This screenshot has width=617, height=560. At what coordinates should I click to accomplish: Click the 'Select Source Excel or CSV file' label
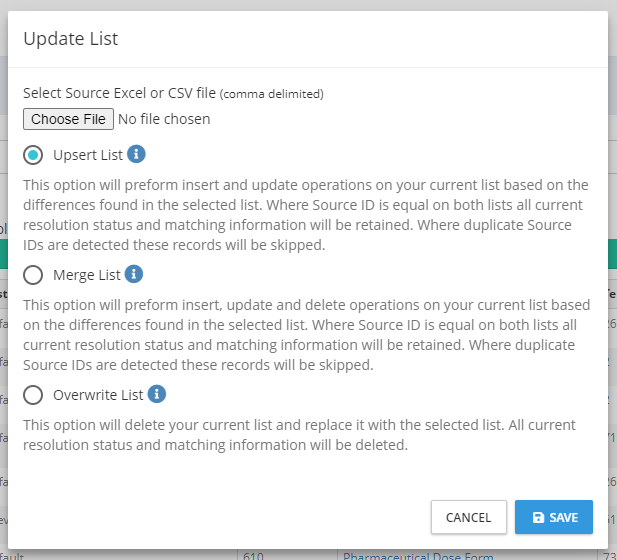click(x=120, y=93)
